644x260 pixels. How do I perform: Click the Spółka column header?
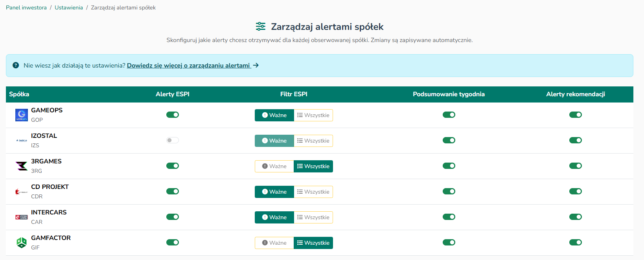(19, 94)
